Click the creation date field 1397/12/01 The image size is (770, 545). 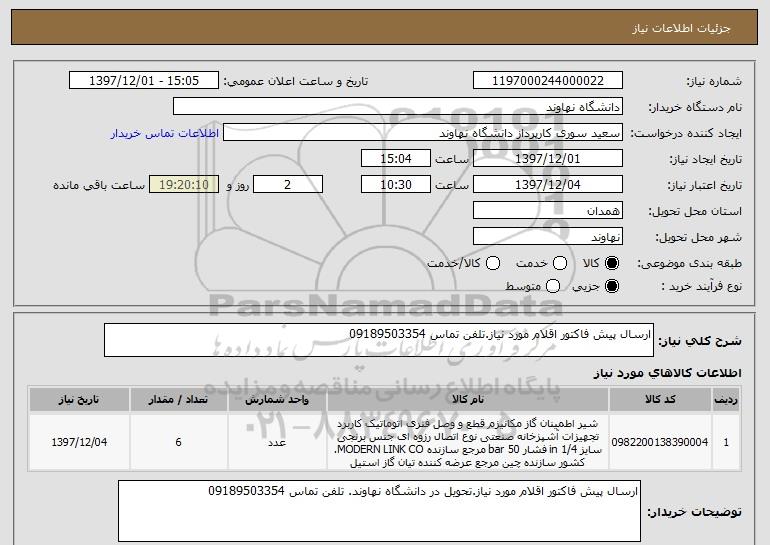pyautogui.click(x=548, y=159)
